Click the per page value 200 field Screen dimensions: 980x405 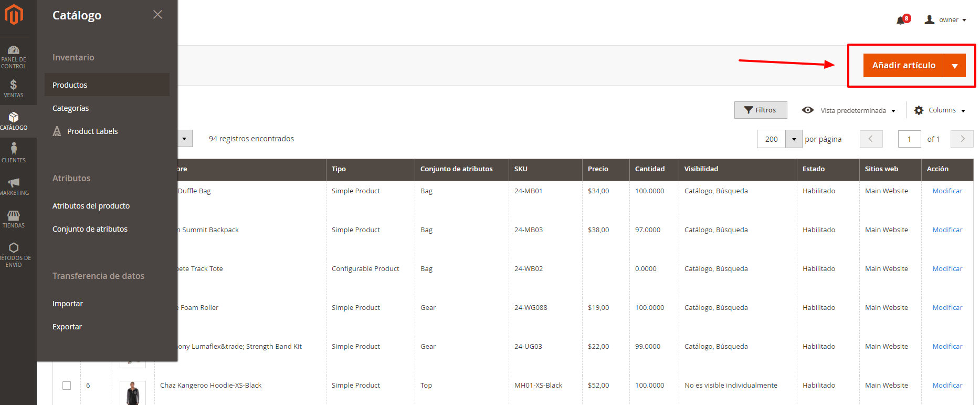click(771, 139)
